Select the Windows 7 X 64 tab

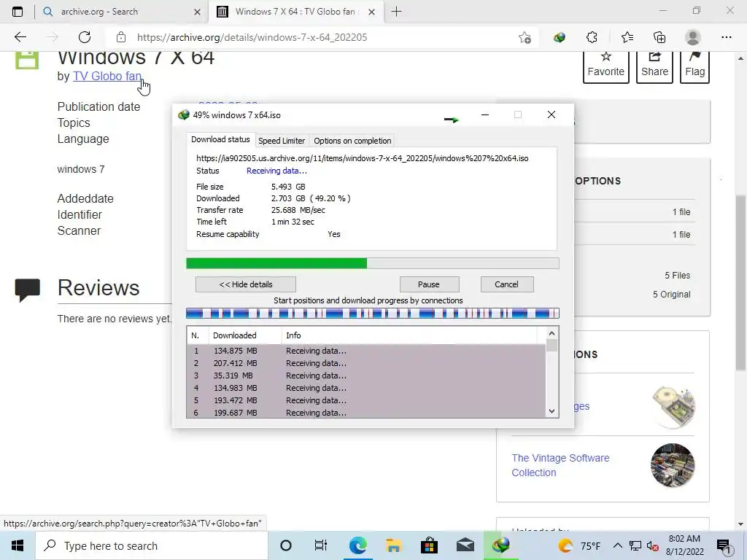(295, 12)
